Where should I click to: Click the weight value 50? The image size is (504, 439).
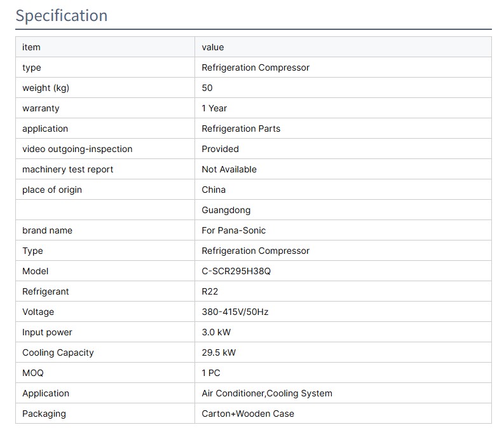pyautogui.click(x=207, y=88)
